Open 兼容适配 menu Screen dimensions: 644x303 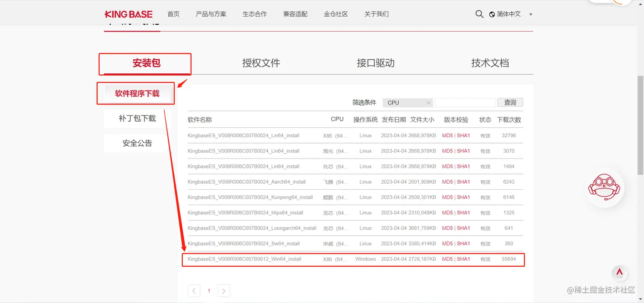point(295,14)
